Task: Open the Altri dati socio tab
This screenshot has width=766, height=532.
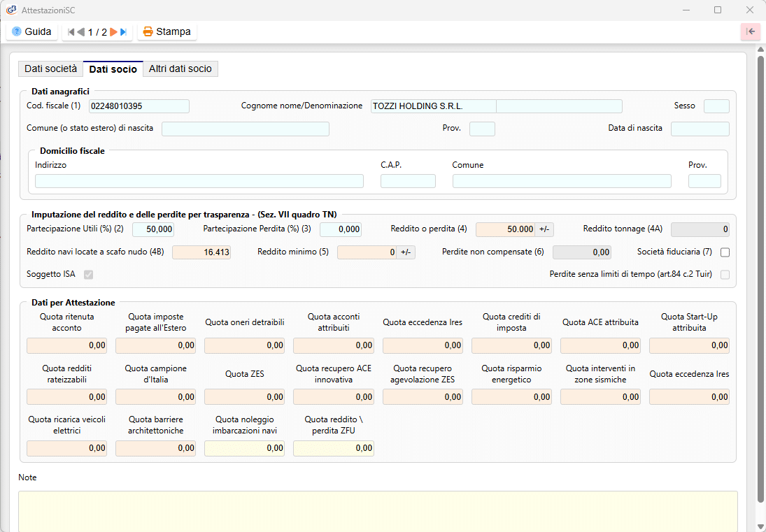Action: (x=180, y=69)
